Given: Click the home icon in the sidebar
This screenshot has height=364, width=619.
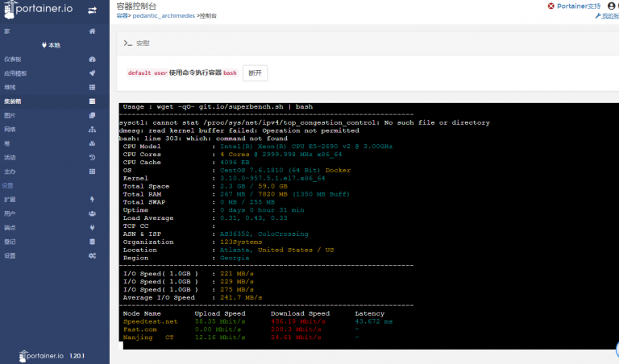Looking at the screenshot, I should pyautogui.click(x=93, y=31).
